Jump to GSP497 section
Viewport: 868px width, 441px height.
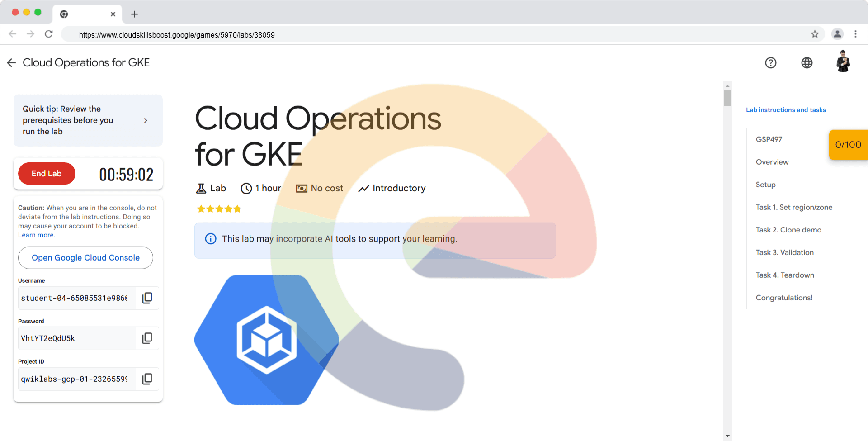(769, 139)
